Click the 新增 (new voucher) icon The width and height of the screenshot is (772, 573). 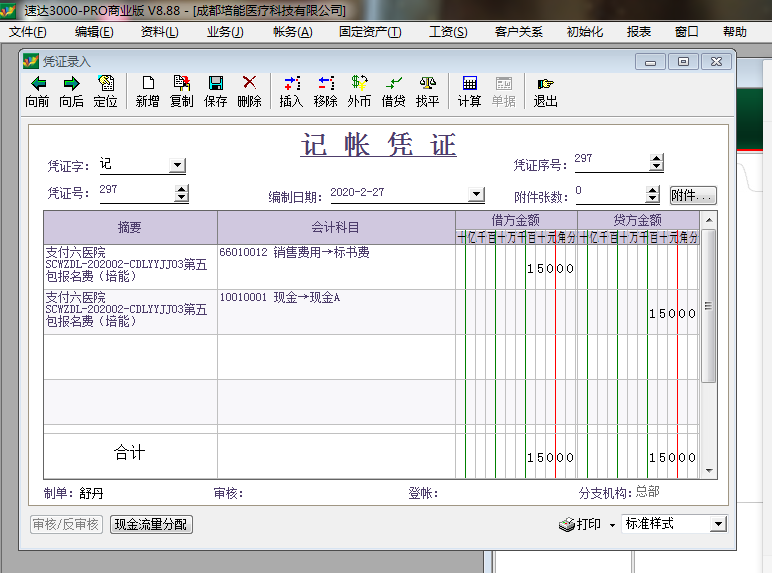(148, 84)
